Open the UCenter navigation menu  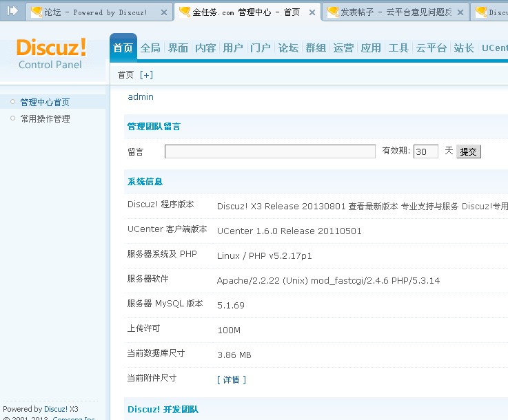[x=495, y=48]
